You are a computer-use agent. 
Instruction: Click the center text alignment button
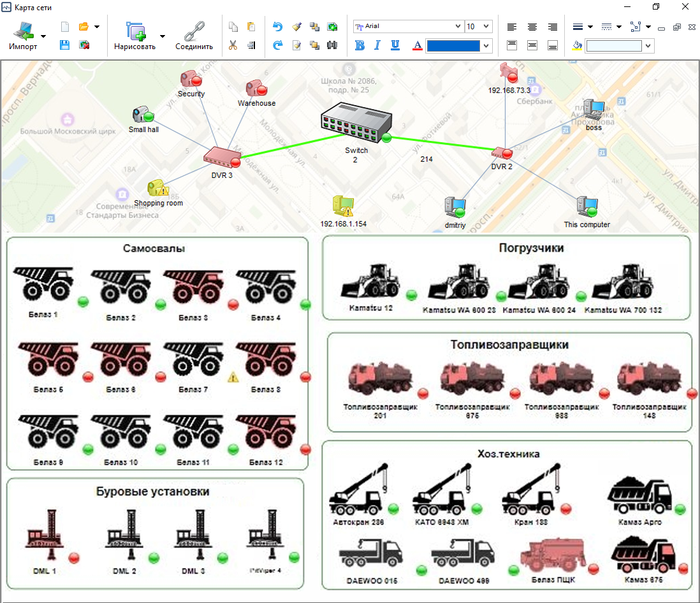[532, 27]
